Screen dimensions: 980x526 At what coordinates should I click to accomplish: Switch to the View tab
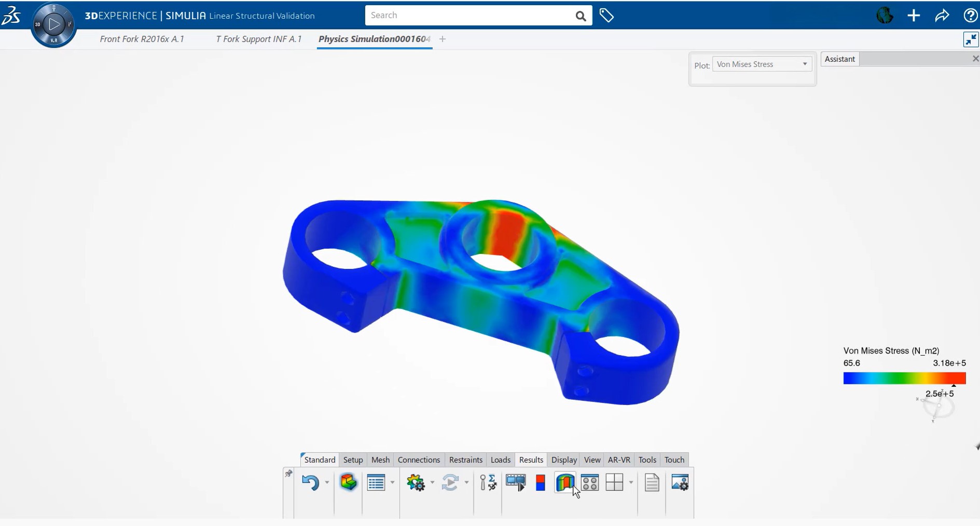(x=592, y=460)
